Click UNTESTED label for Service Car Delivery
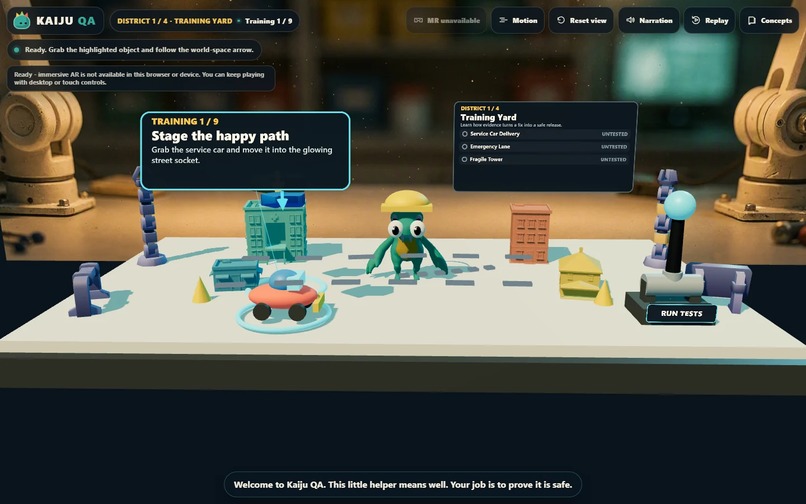This screenshot has height=504, width=806. click(x=615, y=134)
